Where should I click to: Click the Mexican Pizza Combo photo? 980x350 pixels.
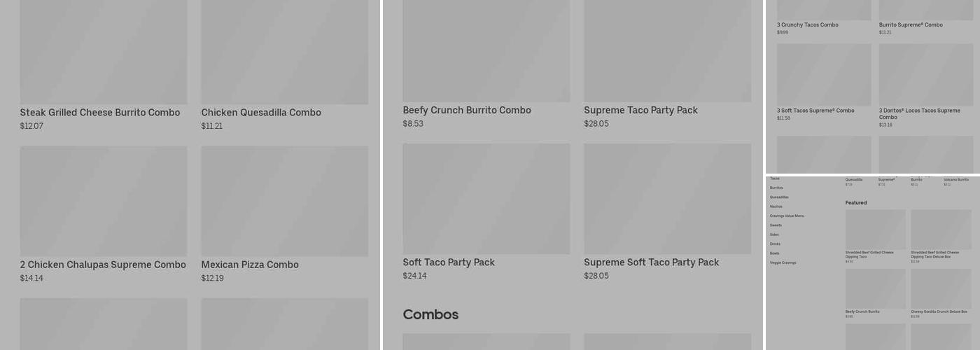(x=284, y=201)
